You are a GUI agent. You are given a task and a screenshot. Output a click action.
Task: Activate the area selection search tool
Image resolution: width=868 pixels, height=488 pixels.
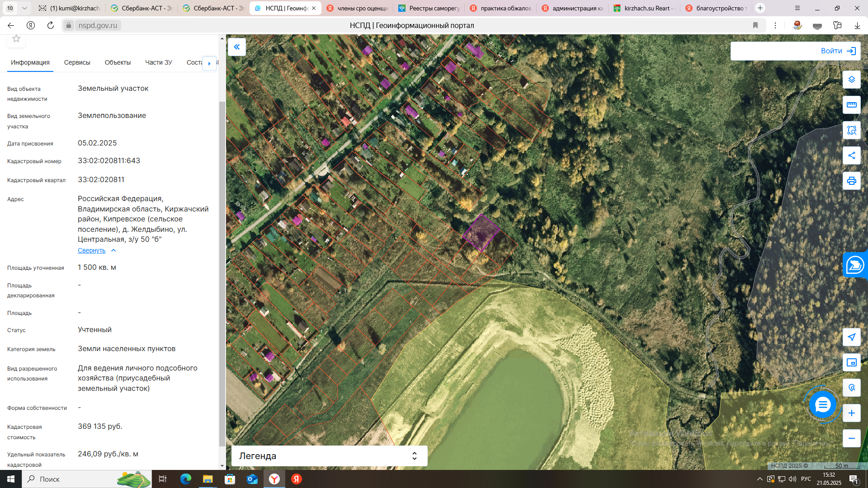pos(851,130)
